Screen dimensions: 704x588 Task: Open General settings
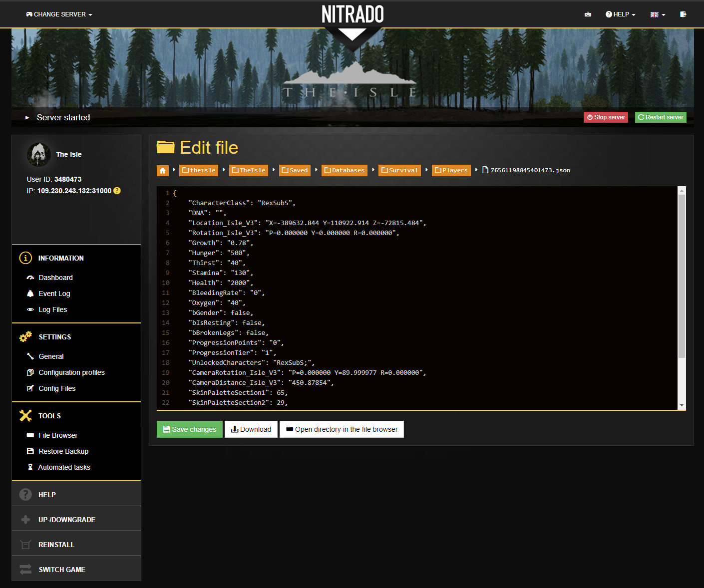[x=51, y=356]
